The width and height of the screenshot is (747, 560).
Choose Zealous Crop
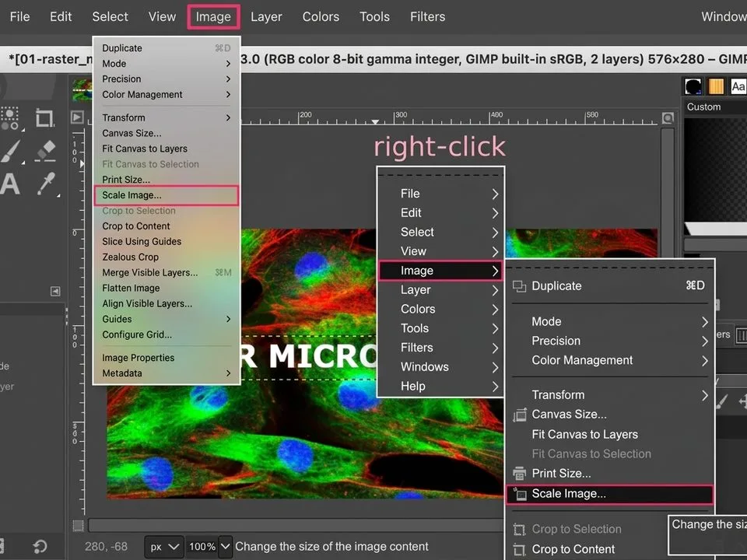pyautogui.click(x=167, y=257)
